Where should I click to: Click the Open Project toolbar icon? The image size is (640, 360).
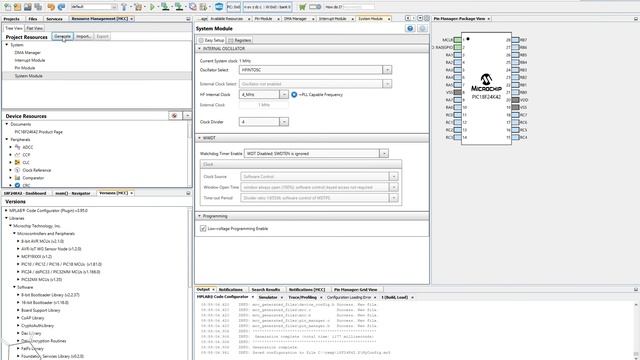28,7
